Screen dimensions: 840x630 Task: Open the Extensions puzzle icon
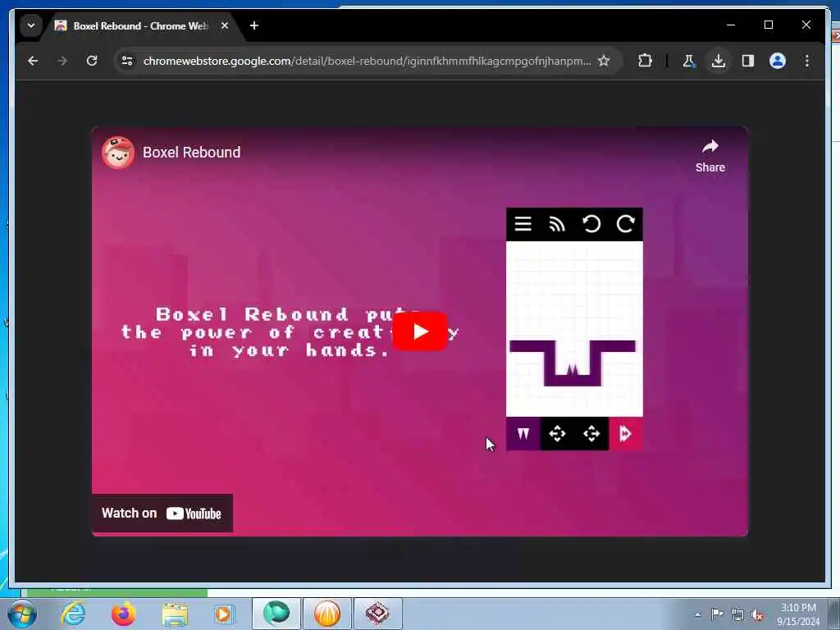click(x=645, y=61)
